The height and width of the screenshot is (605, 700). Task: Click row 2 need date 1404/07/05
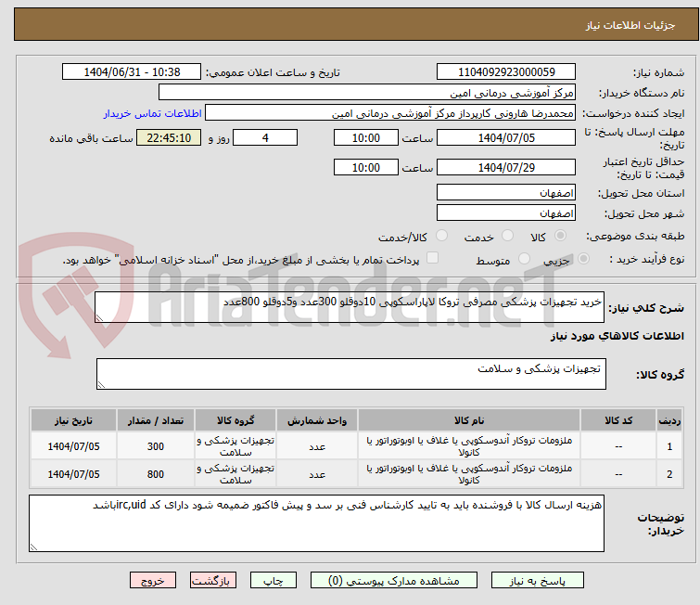pos(73,474)
